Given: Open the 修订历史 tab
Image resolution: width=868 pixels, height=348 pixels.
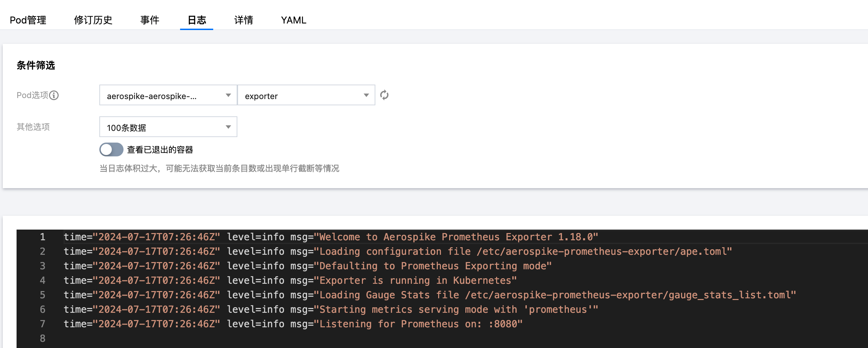Looking at the screenshot, I should (x=93, y=20).
